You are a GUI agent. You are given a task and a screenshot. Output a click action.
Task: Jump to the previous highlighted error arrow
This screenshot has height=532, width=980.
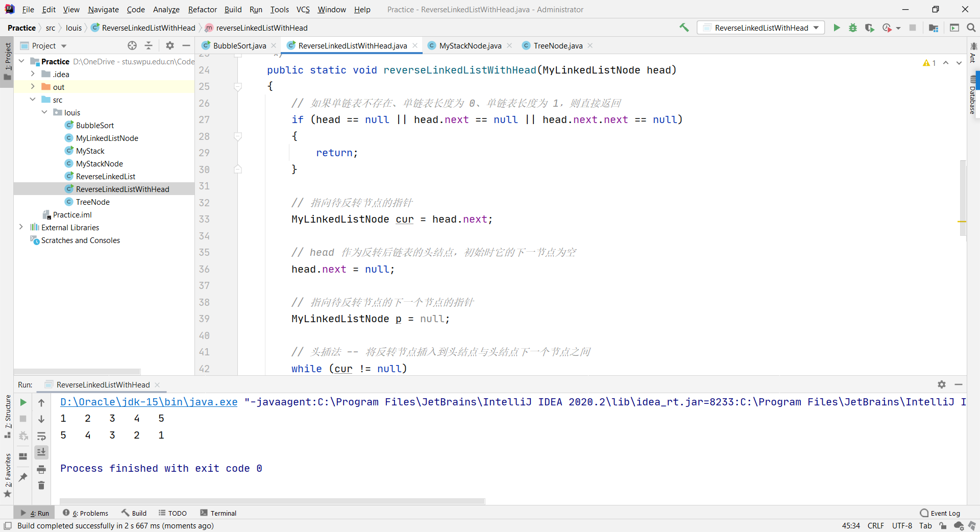[946, 63]
